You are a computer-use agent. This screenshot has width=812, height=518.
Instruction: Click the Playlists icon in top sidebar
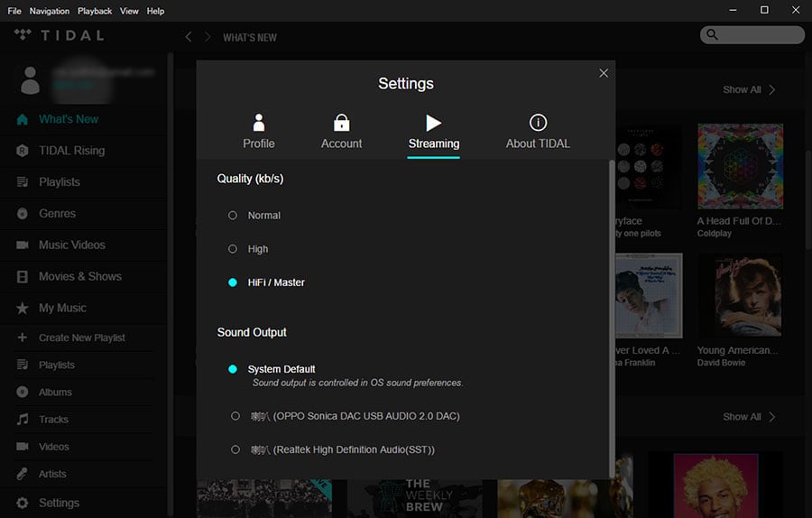(x=23, y=182)
